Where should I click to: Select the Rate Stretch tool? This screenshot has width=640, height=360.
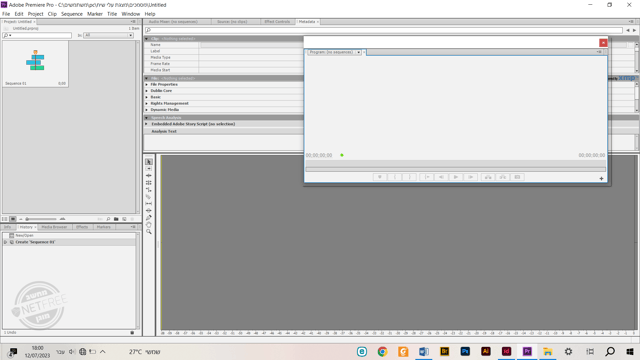(149, 189)
